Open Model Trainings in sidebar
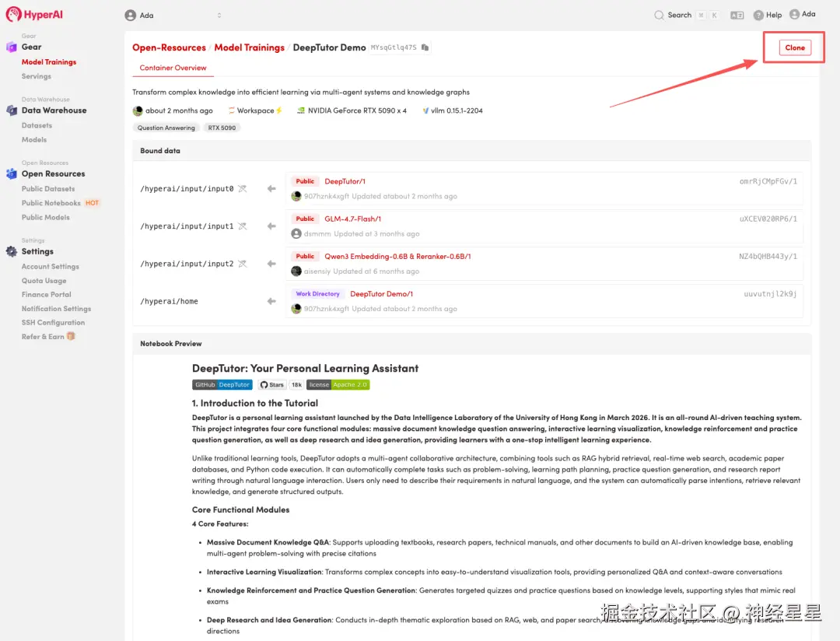840x641 pixels. pos(49,62)
